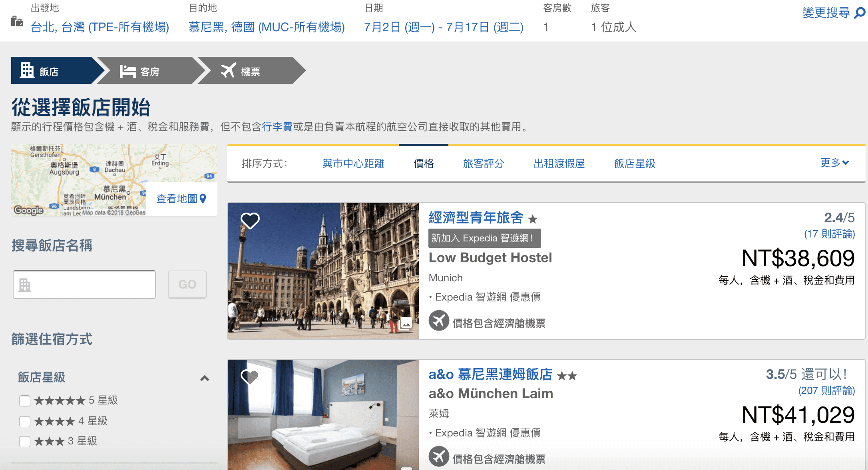Collapse the 飯店星級 filter section
Image resolution: width=868 pixels, height=470 pixels.
click(205, 378)
